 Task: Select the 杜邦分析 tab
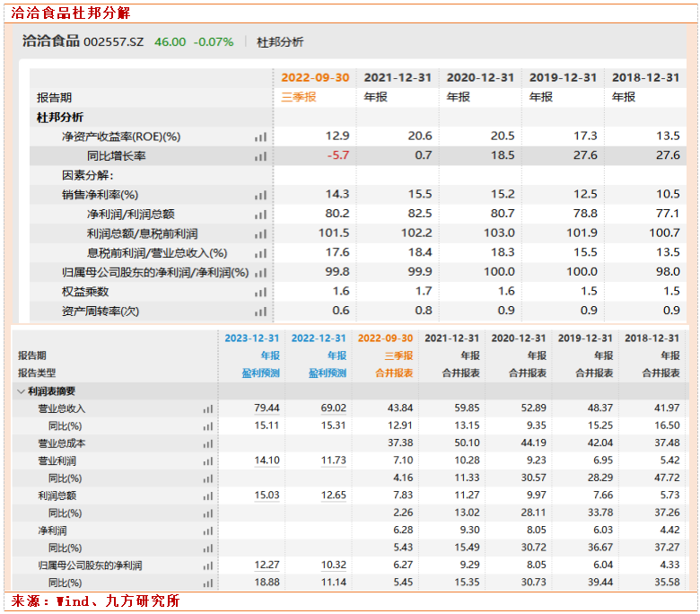(280, 42)
